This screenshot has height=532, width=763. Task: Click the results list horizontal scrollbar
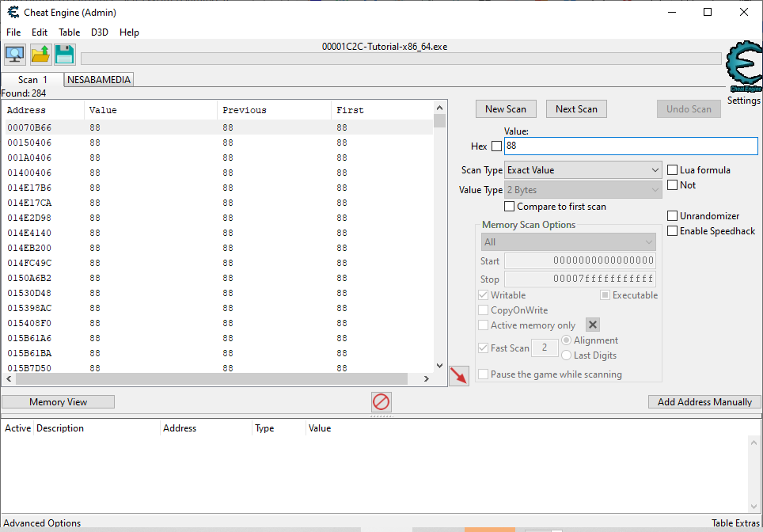(x=214, y=379)
